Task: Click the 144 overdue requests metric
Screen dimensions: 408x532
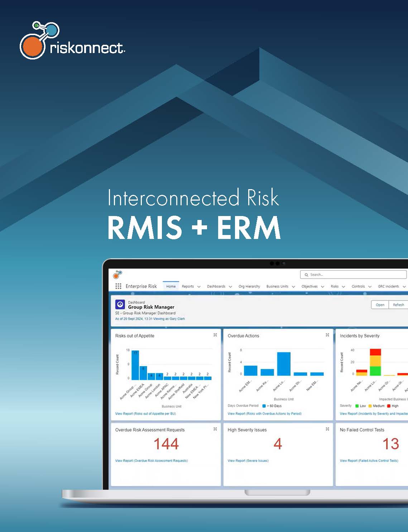Action: [166, 444]
